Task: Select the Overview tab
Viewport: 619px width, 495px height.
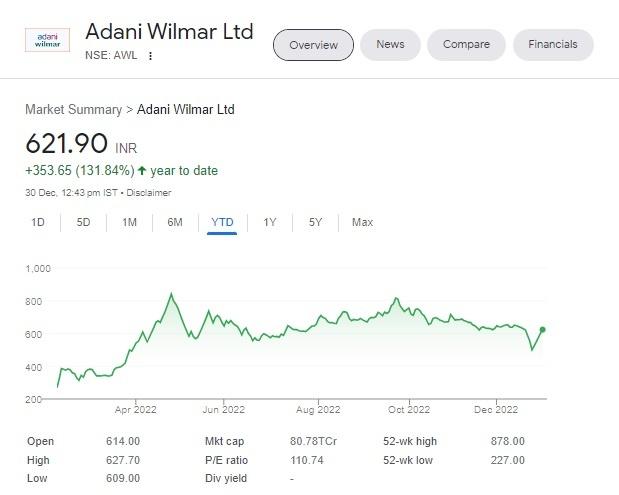Action: pos(313,45)
